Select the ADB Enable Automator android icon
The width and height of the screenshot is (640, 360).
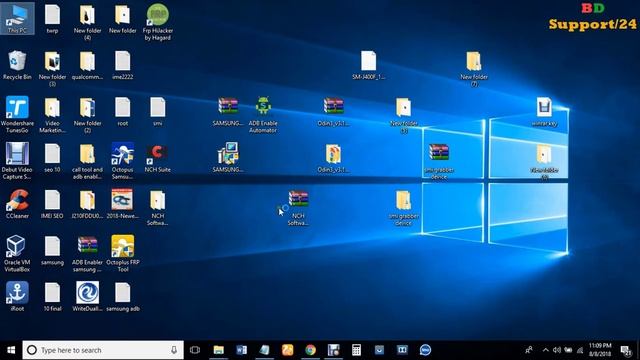tap(263, 115)
